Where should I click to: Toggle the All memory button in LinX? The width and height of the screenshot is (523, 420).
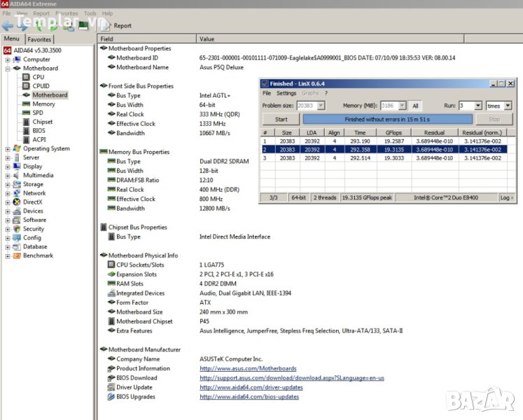(x=415, y=106)
